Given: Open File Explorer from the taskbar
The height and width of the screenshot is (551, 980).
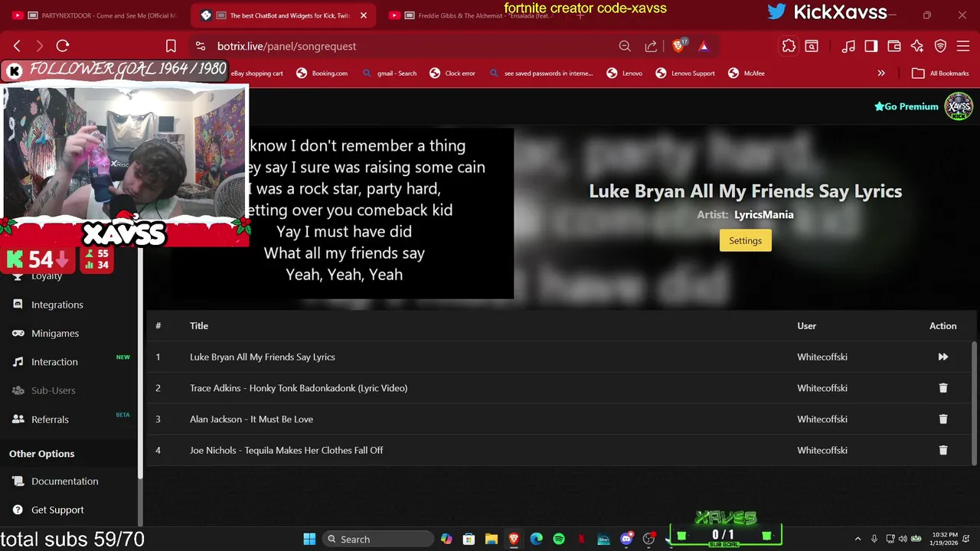Looking at the screenshot, I should [x=492, y=539].
